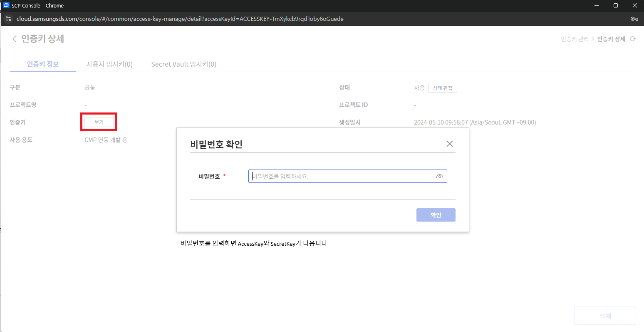Image resolution: width=644 pixels, height=332 pixels.
Task: Click inside the 비밀번호 password field
Action: pyautogui.click(x=341, y=176)
